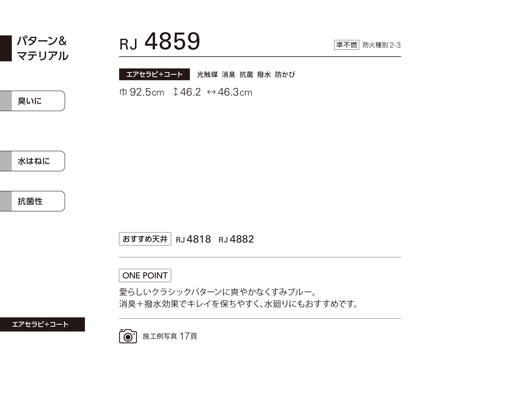Click the 準不燃 badge
526x420 pixels.
346,45
